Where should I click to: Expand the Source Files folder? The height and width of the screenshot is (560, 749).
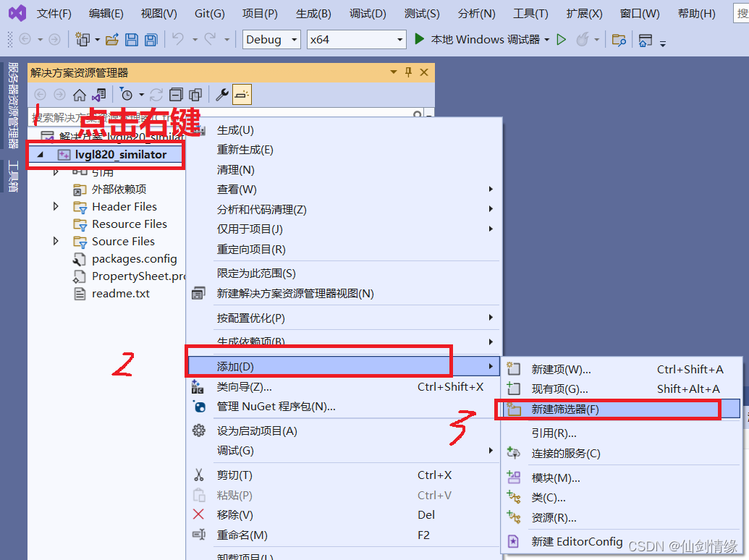[x=56, y=241]
